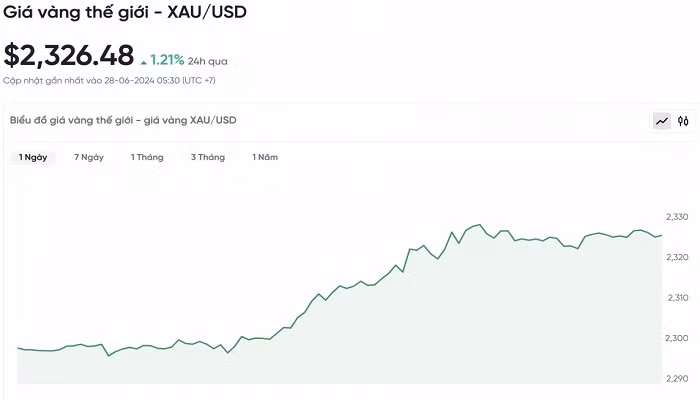Click the highest peak of the price line

click(x=479, y=225)
